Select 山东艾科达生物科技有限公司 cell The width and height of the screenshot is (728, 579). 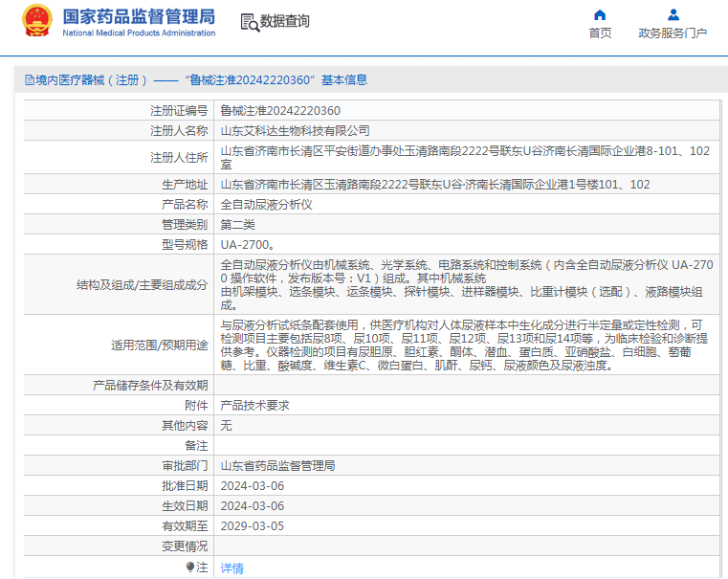click(x=295, y=131)
